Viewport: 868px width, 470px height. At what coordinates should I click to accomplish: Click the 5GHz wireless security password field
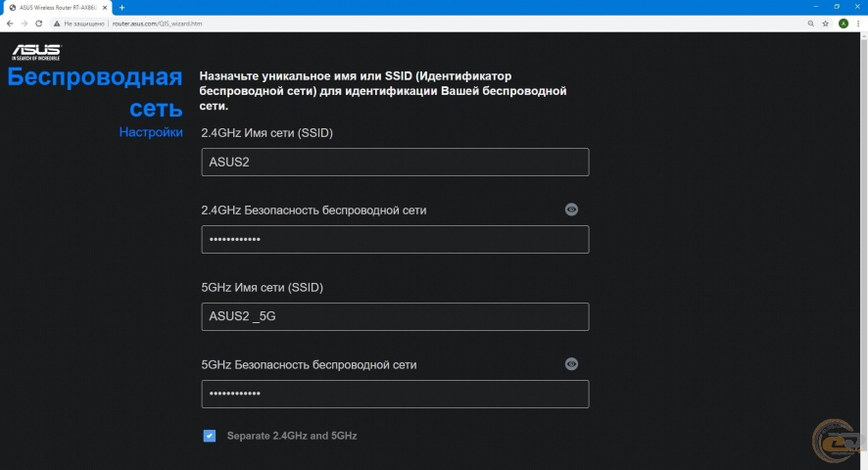point(395,394)
